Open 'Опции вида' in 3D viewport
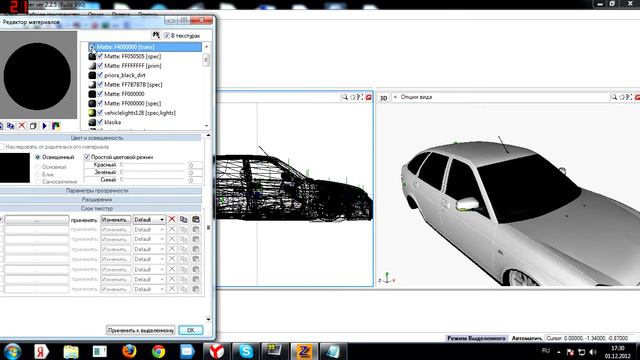Image resolution: width=640 pixels, height=360 pixels. click(416, 97)
